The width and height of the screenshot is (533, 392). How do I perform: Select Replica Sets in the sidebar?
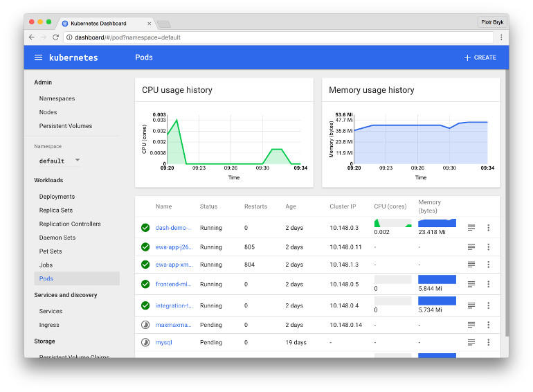(x=56, y=210)
